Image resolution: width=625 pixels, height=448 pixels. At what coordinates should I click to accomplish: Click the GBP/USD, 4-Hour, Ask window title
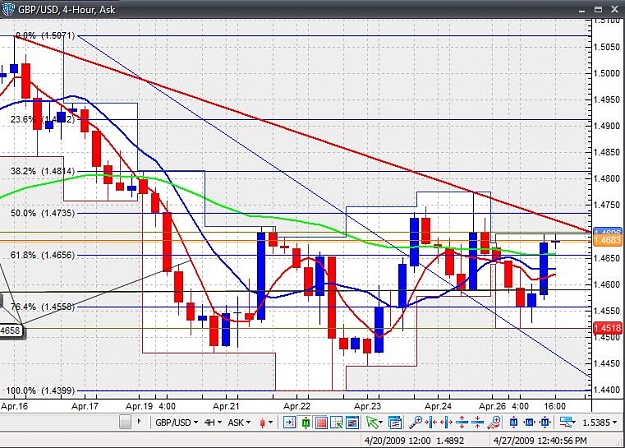(x=67, y=9)
